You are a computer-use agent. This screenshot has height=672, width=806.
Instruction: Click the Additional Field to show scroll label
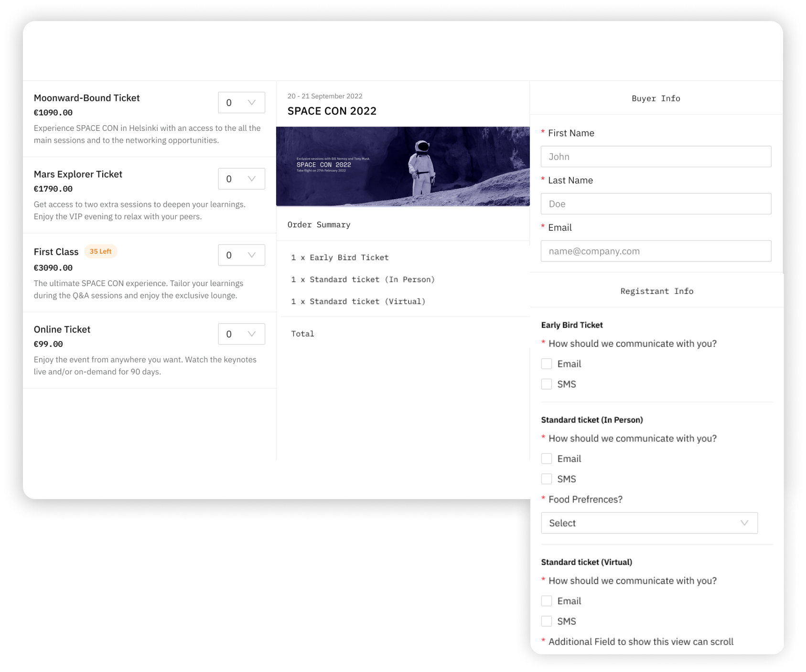pyautogui.click(x=641, y=642)
